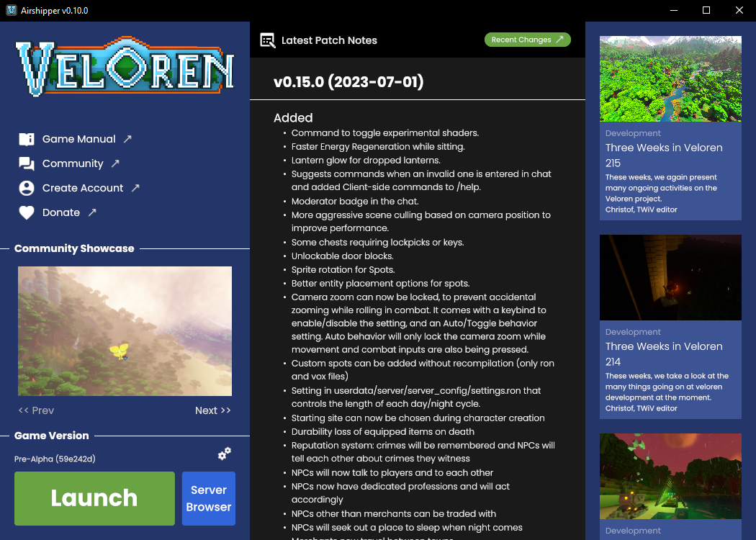Click the Airshipper app icon in title bar
The height and width of the screenshot is (540, 756).
pyautogui.click(x=11, y=11)
